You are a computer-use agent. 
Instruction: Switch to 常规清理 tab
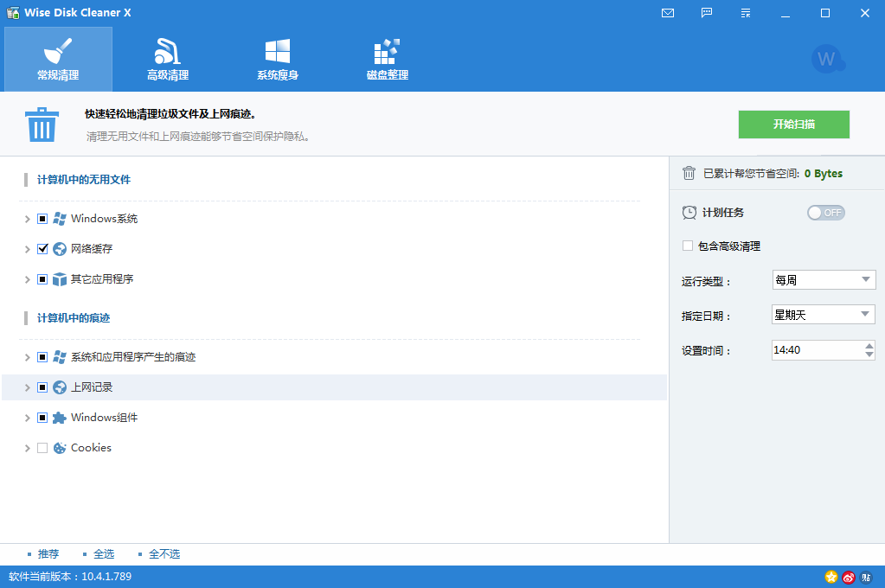tap(58, 60)
